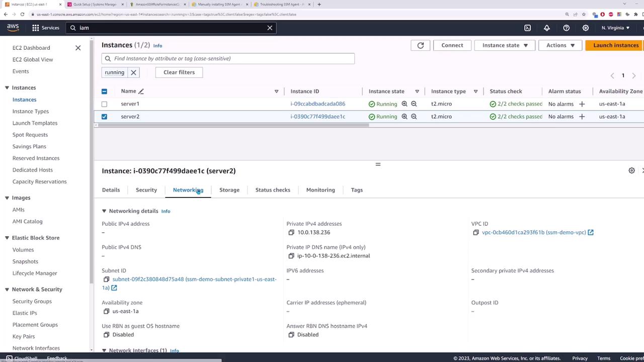Toggle the select-all instances header checkbox
644x362 pixels.
pyautogui.click(x=104, y=92)
